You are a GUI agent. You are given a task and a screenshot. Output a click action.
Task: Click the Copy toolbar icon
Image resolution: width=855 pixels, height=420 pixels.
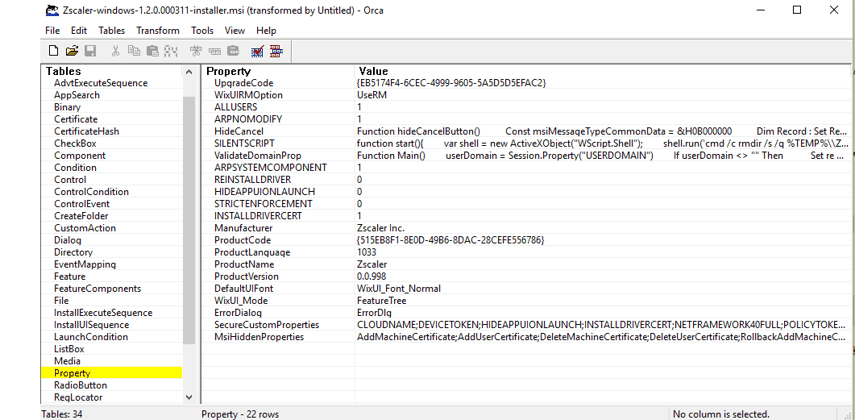134,51
